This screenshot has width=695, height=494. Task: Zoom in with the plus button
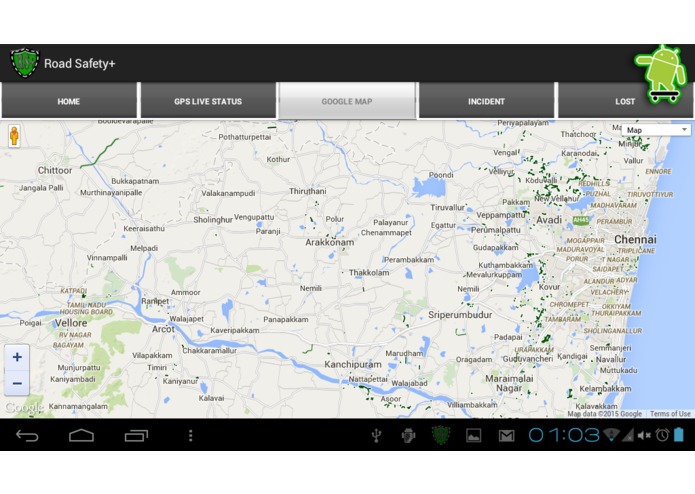click(17, 357)
